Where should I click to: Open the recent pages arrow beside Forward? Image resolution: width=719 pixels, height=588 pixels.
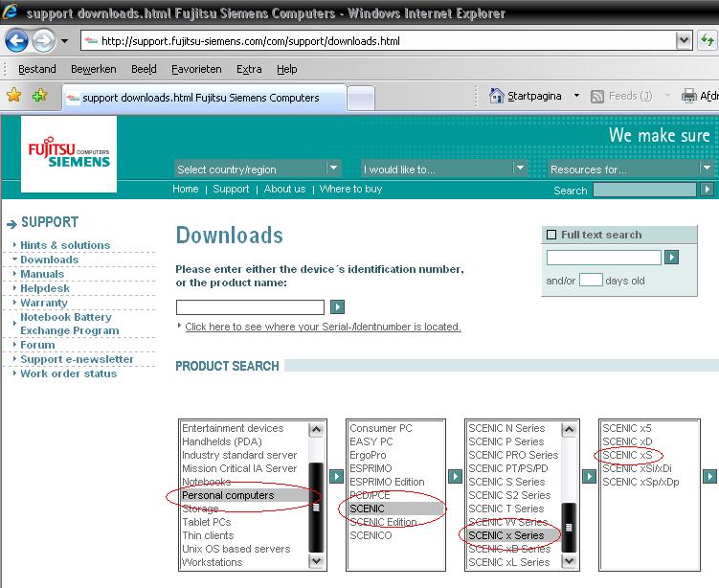click(65, 41)
